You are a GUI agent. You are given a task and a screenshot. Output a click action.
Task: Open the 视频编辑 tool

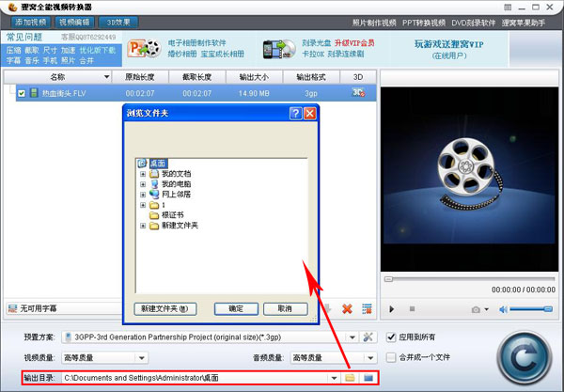point(75,23)
